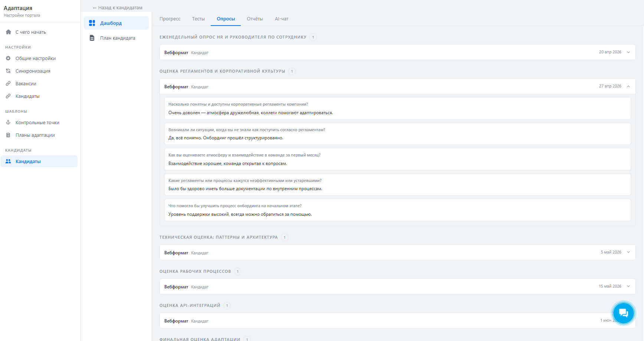The width and height of the screenshot is (644, 341).
Task: Click the clipboard icon for 'Планы адаптации'
Action: click(8, 135)
